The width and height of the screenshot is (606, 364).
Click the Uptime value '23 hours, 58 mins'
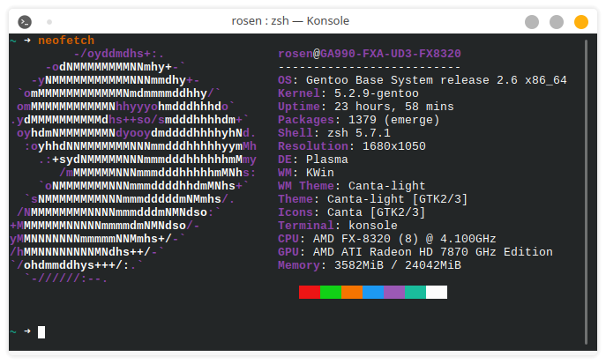point(393,107)
